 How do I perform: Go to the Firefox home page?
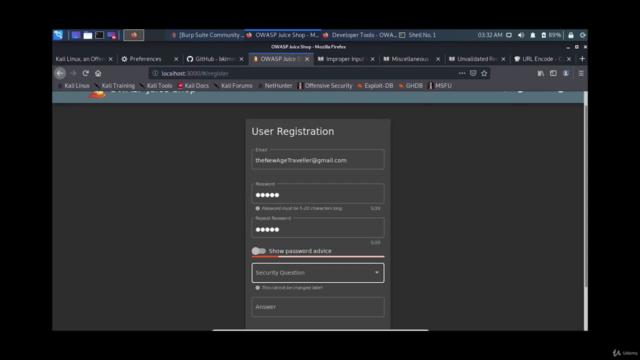tap(98, 73)
